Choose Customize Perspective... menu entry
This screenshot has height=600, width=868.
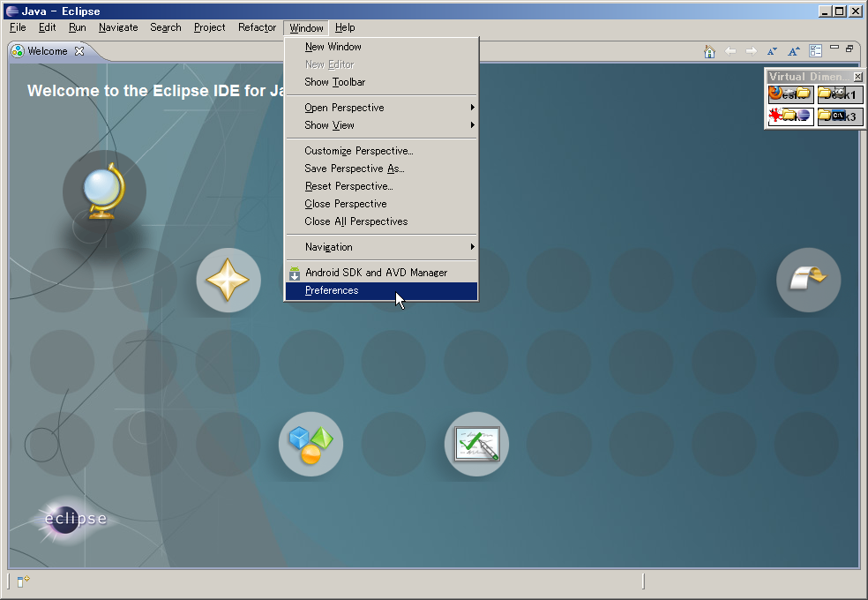[x=382, y=151]
